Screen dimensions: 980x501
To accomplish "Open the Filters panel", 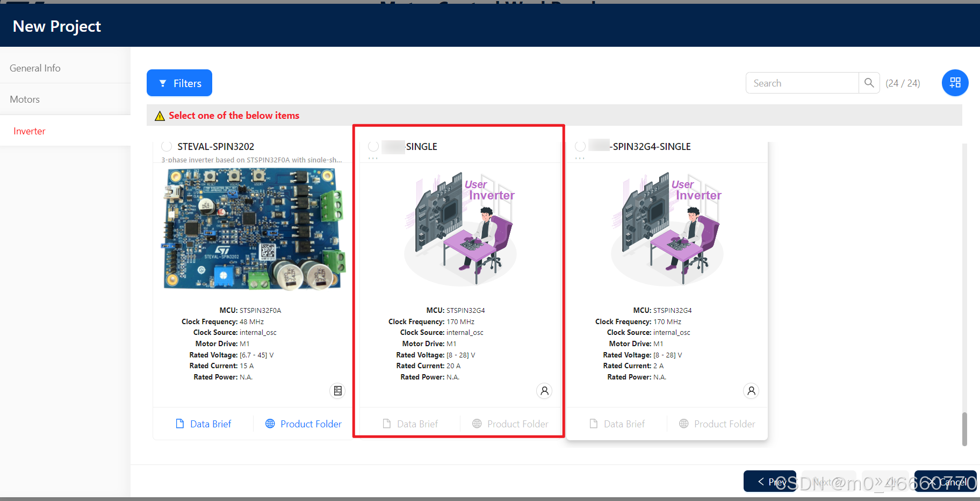I will tap(179, 83).
